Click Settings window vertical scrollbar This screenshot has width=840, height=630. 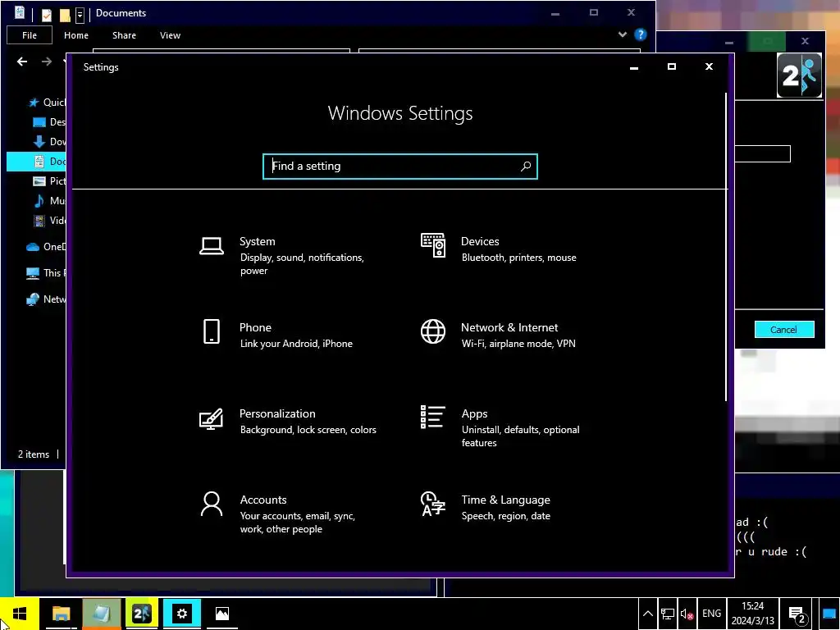(726, 246)
